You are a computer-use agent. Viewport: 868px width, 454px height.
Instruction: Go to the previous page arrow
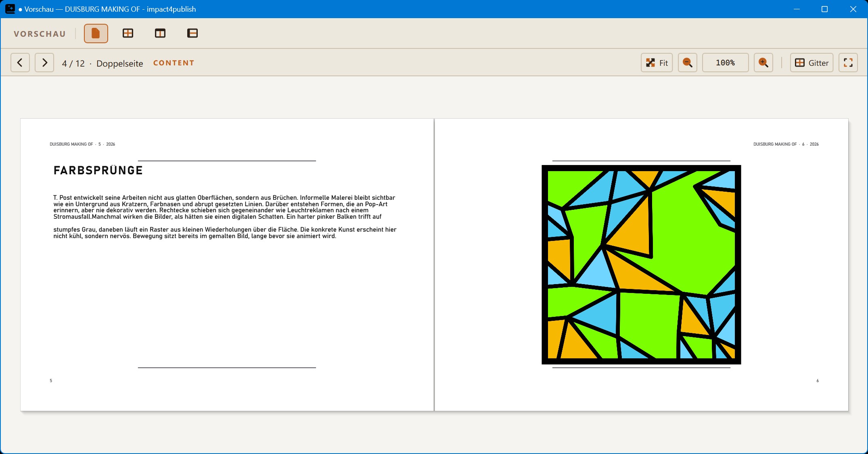coord(20,63)
